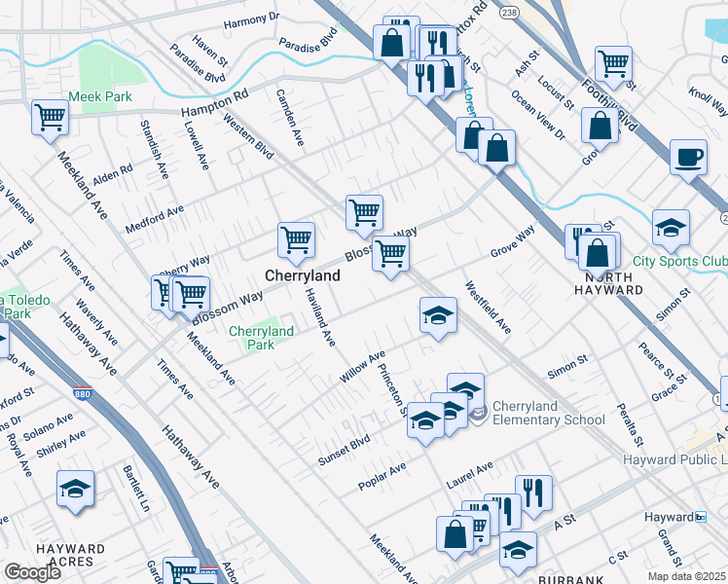728x584 pixels.
Task: Select the restaurant marker near Laurel Ave
Action: coord(534,494)
